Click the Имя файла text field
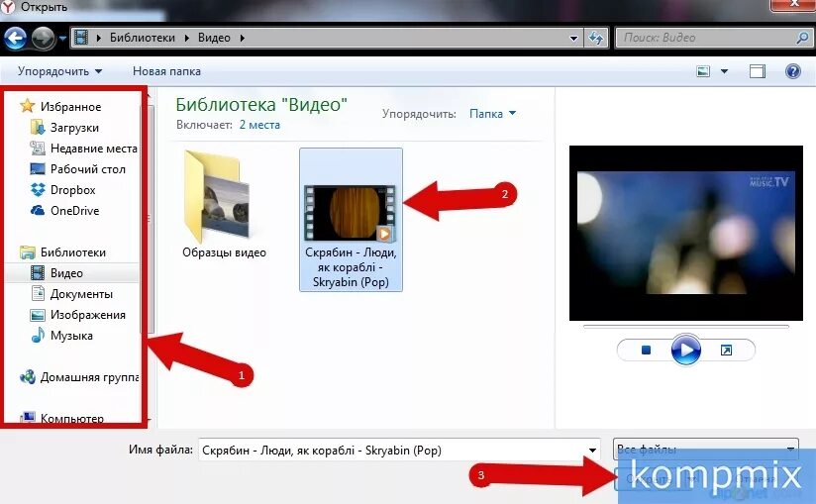816x504 pixels. coord(393,451)
